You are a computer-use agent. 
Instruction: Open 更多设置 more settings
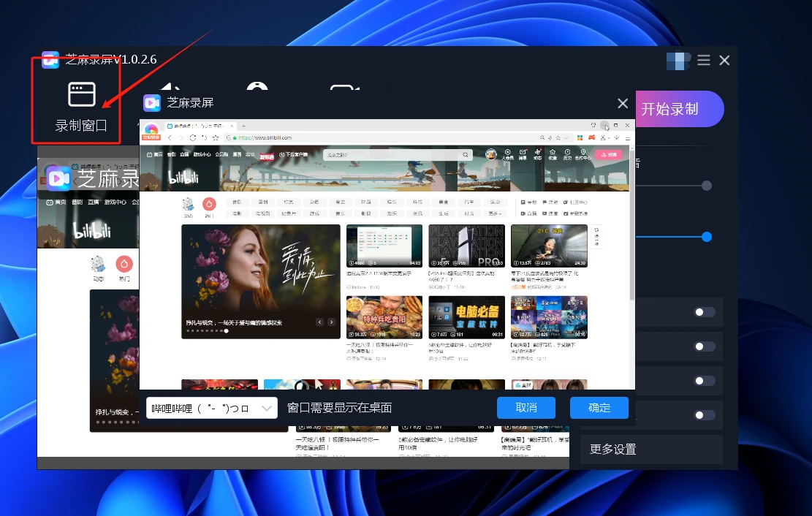tap(613, 449)
